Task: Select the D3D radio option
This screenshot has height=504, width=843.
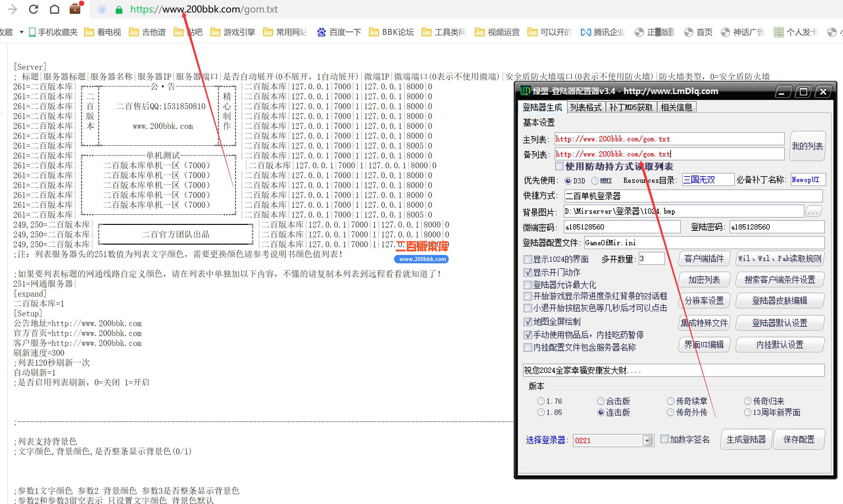Action: [568, 181]
